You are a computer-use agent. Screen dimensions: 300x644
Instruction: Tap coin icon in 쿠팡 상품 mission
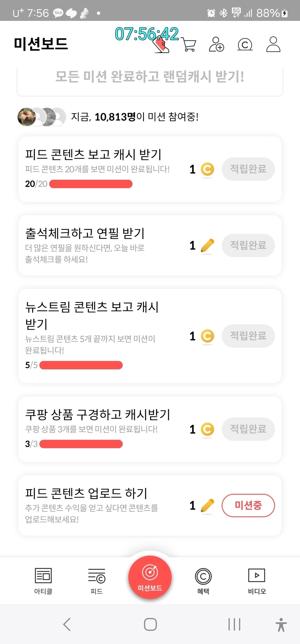pyautogui.click(x=207, y=429)
